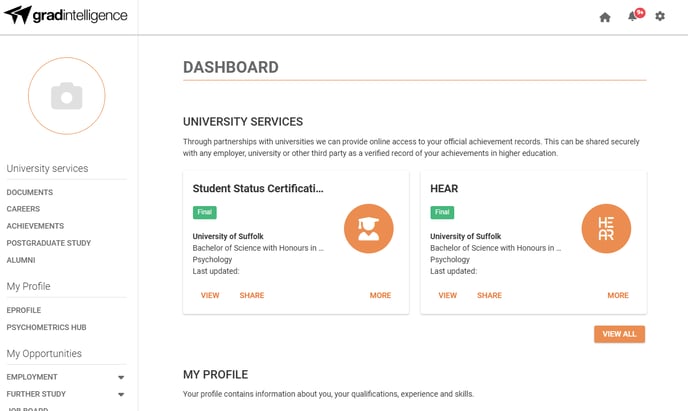688x411 pixels.
Task: Open EPROFILE in My Profile section
Action: coord(24,310)
